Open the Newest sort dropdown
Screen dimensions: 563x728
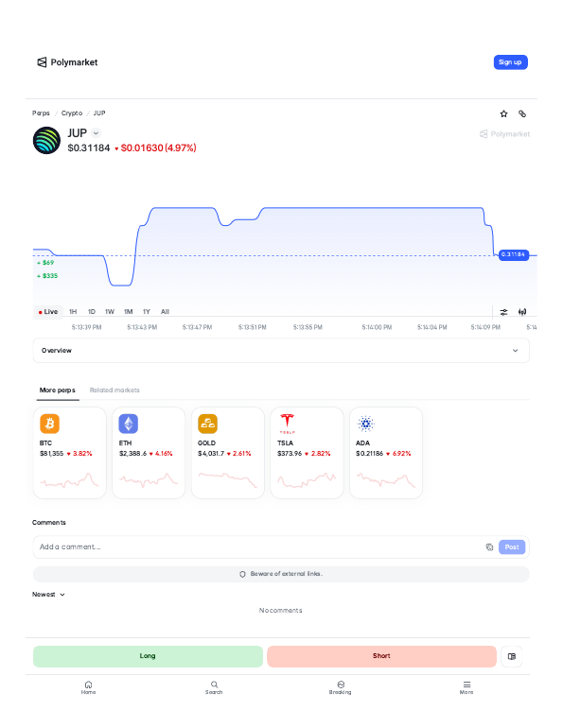(x=48, y=595)
